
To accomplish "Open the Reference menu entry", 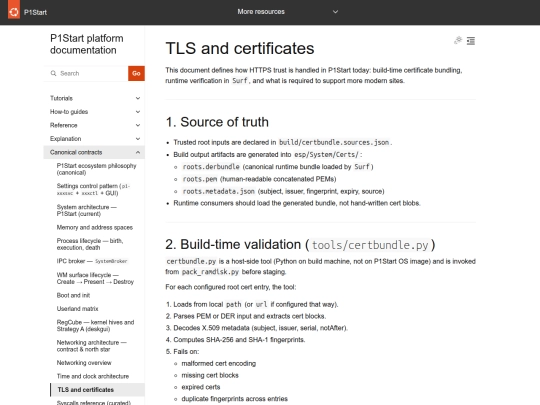I will pyautogui.click(x=63, y=125).
